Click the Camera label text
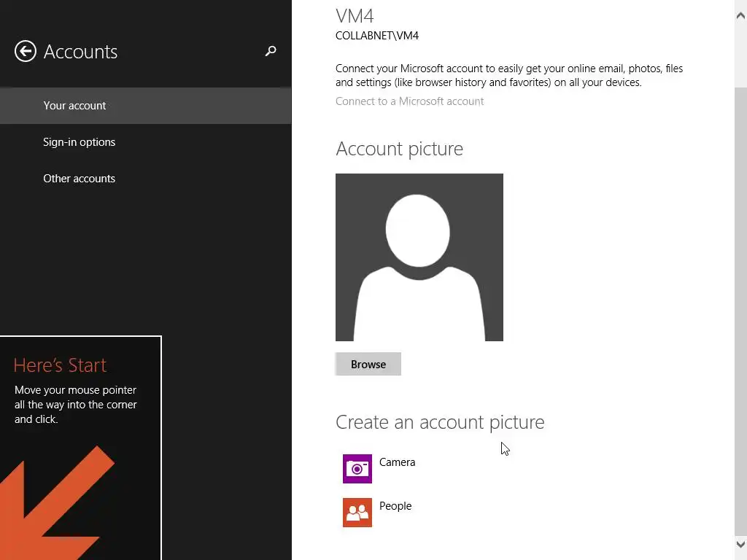747x560 pixels. (x=397, y=462)
